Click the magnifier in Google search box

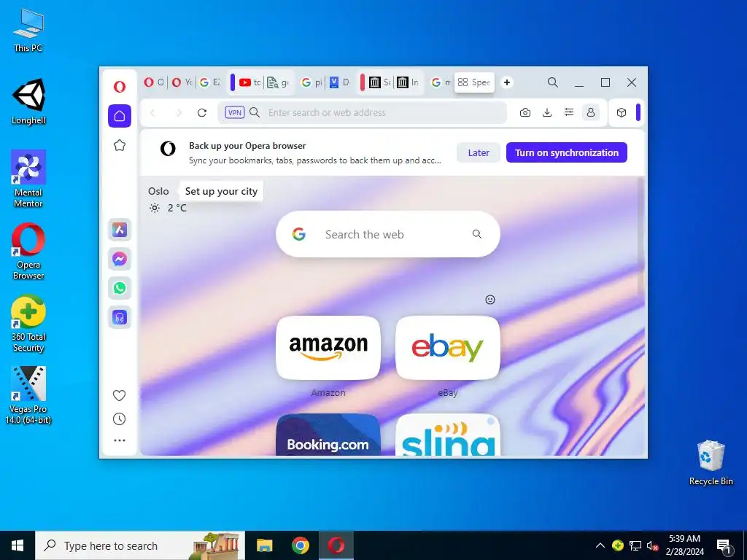477,234
